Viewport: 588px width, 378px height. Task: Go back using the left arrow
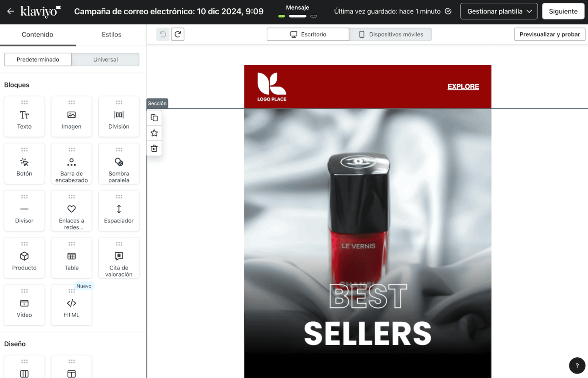point(10,11)
